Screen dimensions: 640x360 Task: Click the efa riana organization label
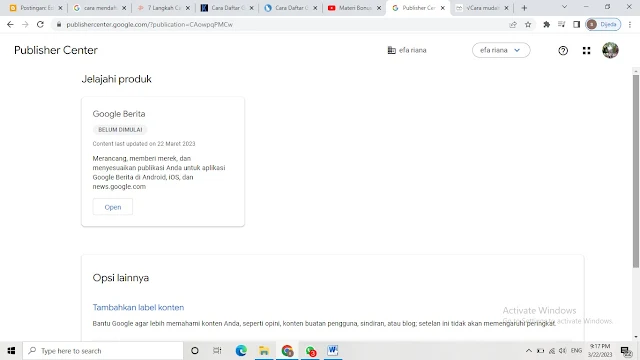click(x=407, y=50)
